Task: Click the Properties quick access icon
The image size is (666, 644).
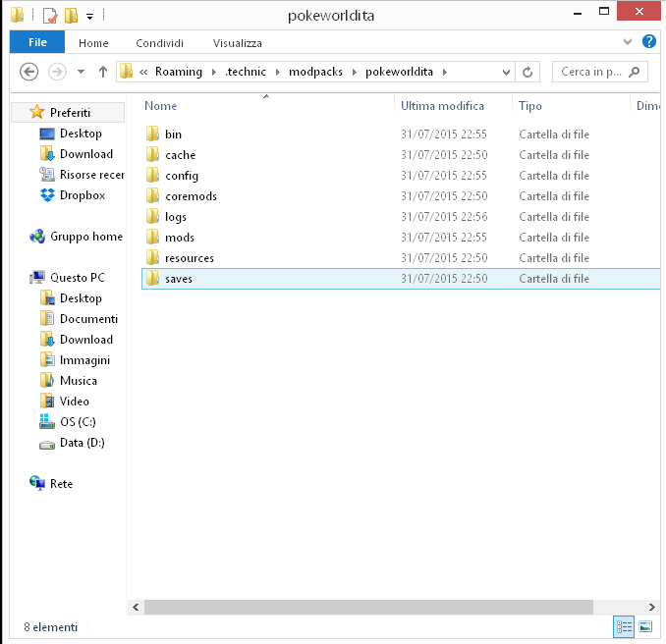Action: click(50, 16)
